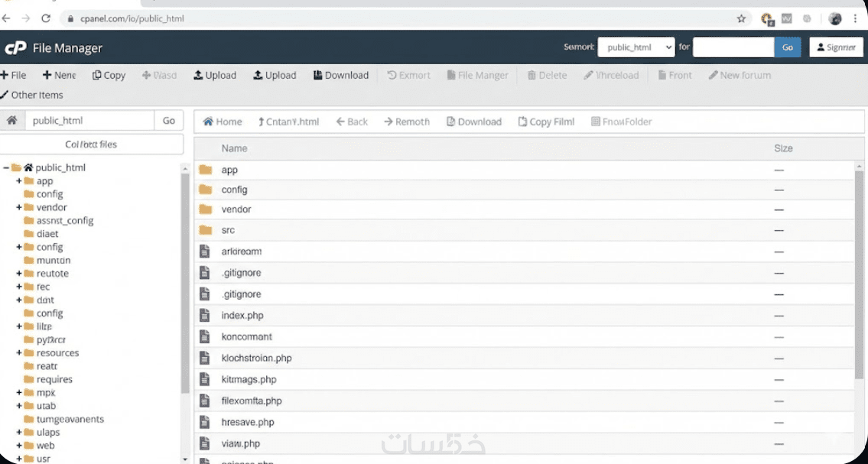This screenshot has width=868, height=464.
Task: Click the Other Items link
Action: 32,95
